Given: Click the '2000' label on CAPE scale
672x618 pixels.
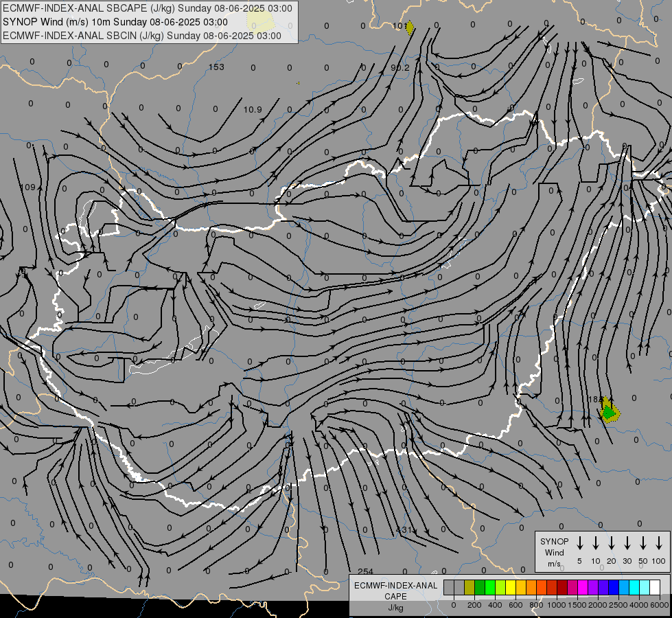Looking at the screenshot, I should [597, 605].
